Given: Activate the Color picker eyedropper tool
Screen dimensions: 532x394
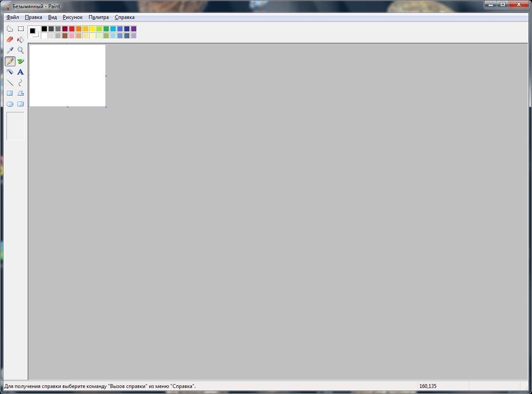Looking at the screenshot, I should click(10, 50).
